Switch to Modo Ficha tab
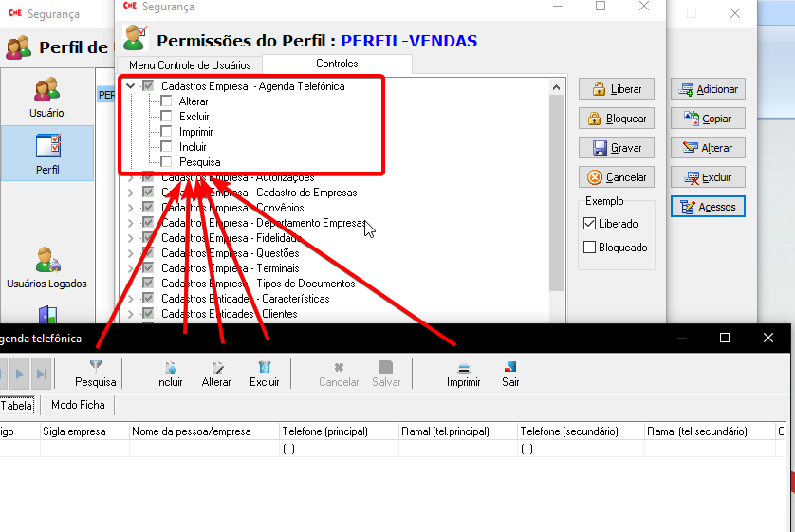Screen dimensions: 795x532 [78, 405]
